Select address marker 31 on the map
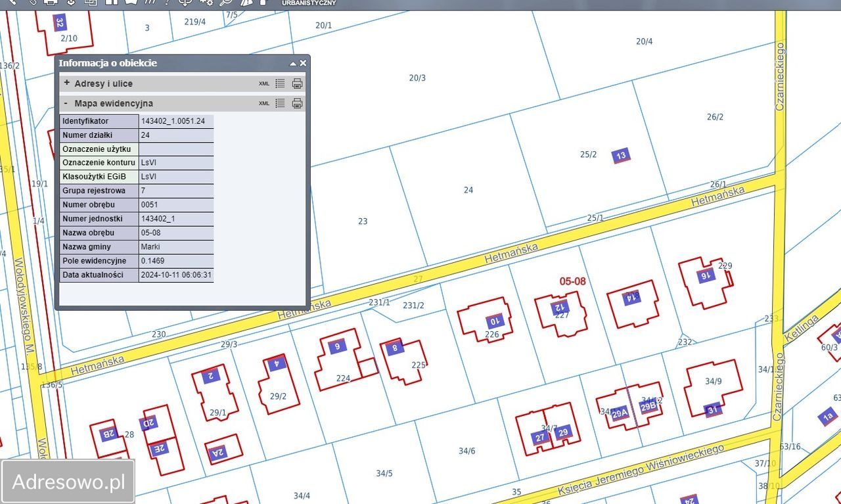This screenshot has width=841, height=504. coord(713,411)
